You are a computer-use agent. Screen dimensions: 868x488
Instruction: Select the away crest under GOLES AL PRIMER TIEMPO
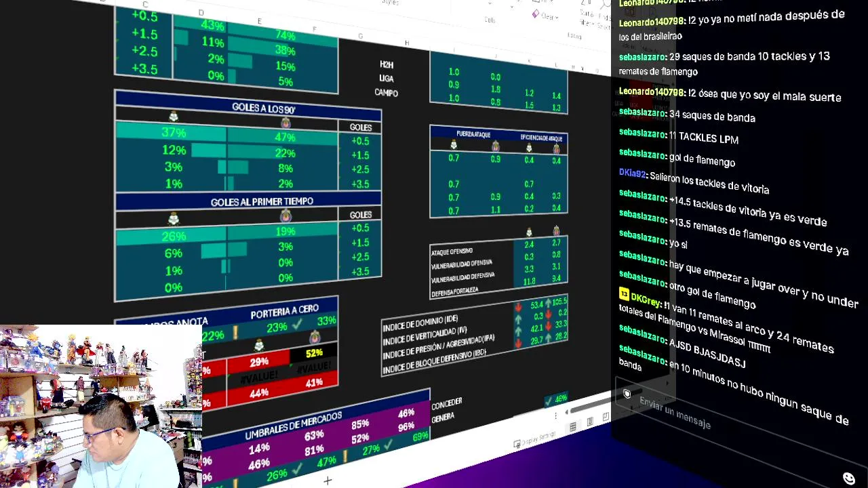click(x=285, y=216)
